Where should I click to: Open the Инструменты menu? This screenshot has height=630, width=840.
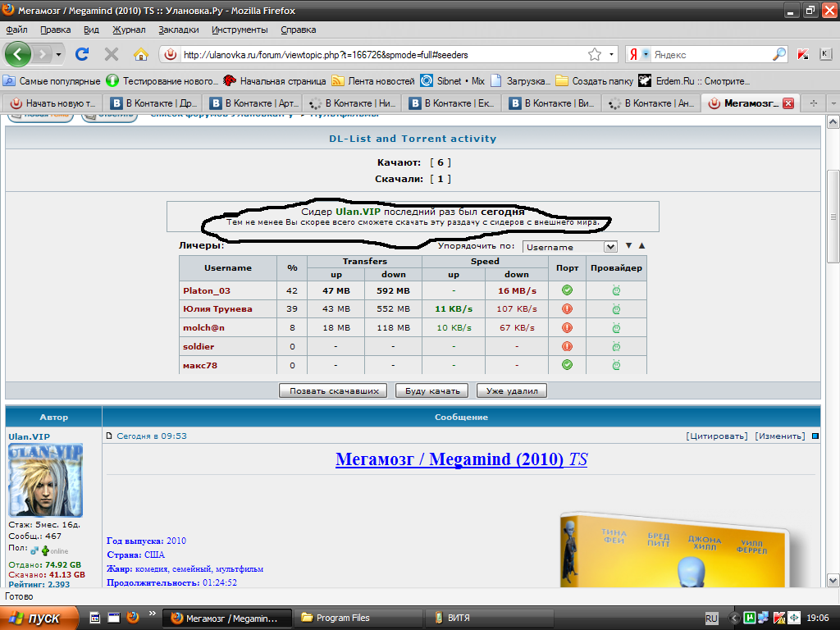240,30
